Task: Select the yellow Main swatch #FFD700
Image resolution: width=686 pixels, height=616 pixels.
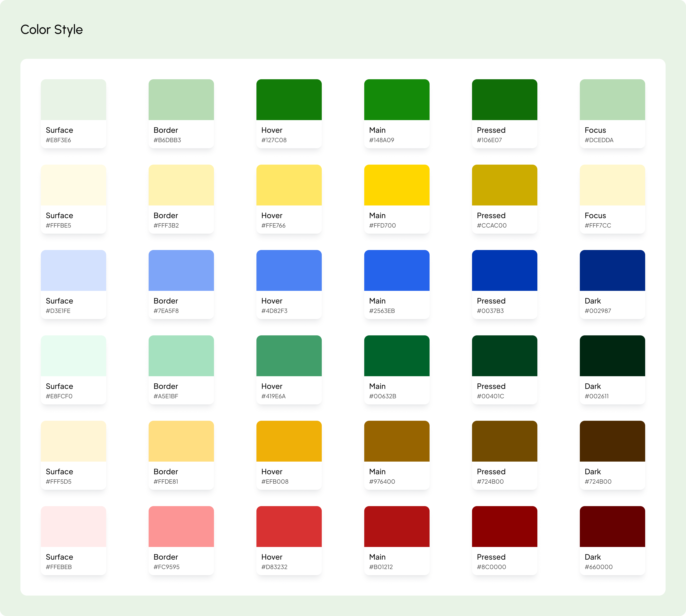Action: click(396, 185)
